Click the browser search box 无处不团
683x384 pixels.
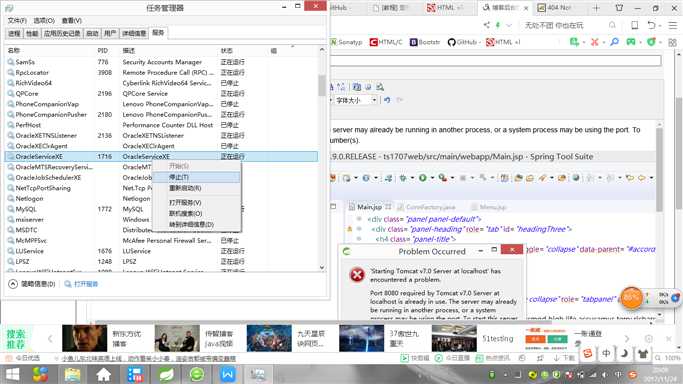pos(565,26)
